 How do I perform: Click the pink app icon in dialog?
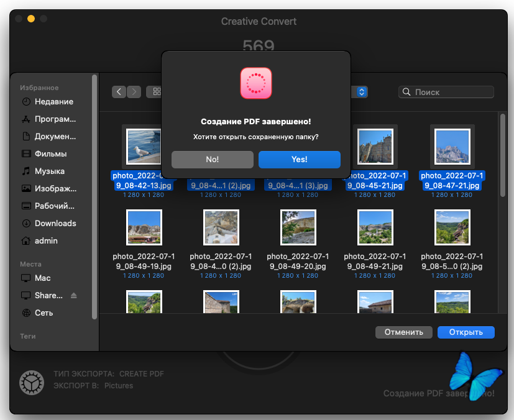coord(256,83)
